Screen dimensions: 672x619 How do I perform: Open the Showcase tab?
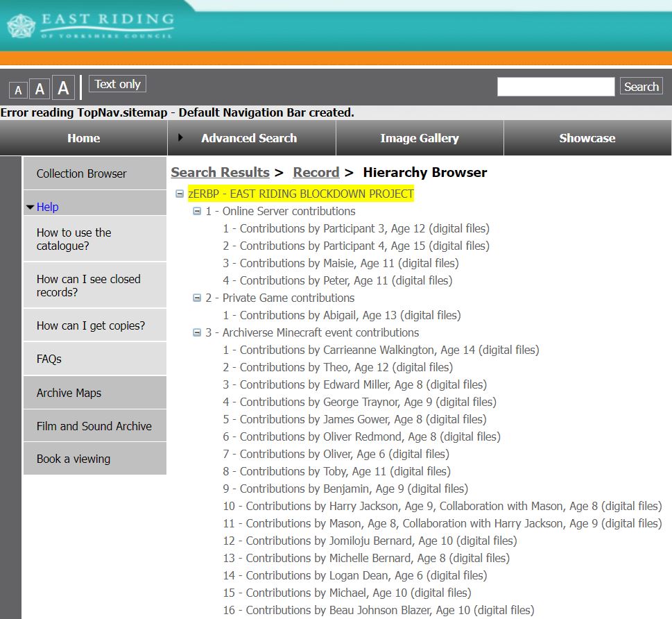(x=587, y=138)
